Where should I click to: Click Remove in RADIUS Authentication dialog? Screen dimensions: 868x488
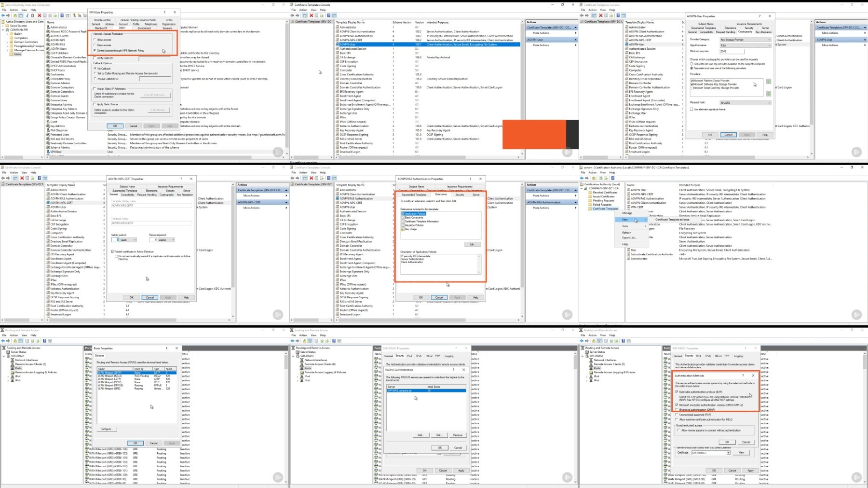[x=458, y=435]
